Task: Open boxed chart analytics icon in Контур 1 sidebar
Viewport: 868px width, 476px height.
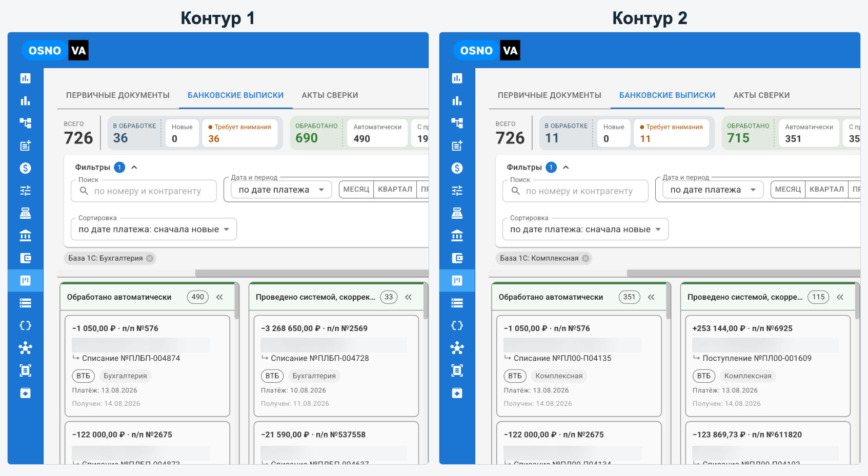Action: coord(25,78)
